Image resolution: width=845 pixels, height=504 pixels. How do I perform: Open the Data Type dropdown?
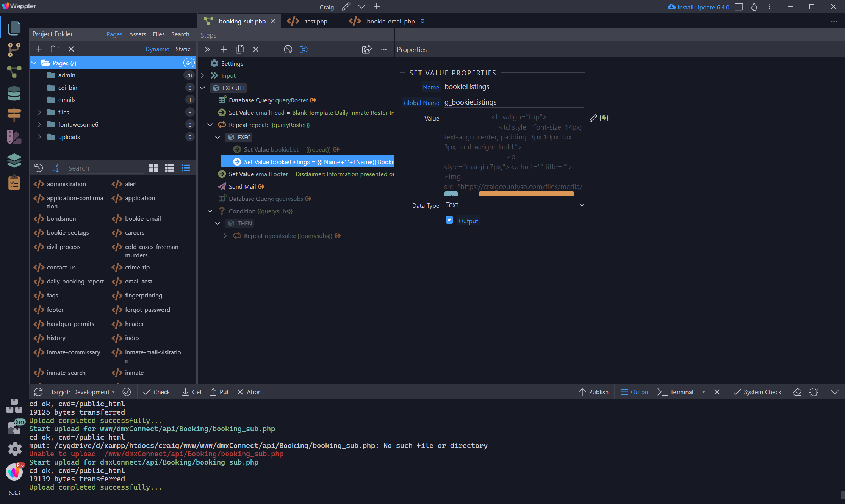pos(514,205)
